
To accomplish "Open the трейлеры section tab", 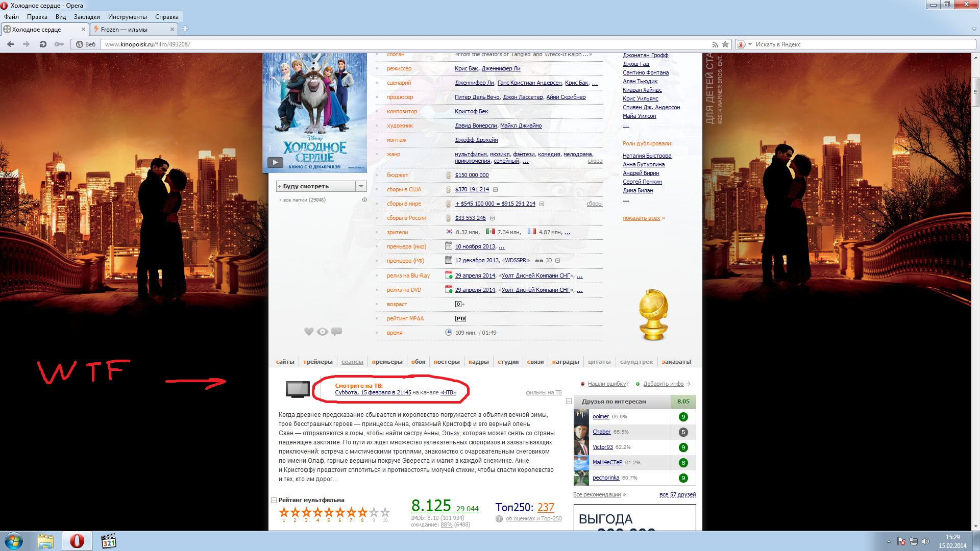I will pyautogui.click(x=318, y=362).
